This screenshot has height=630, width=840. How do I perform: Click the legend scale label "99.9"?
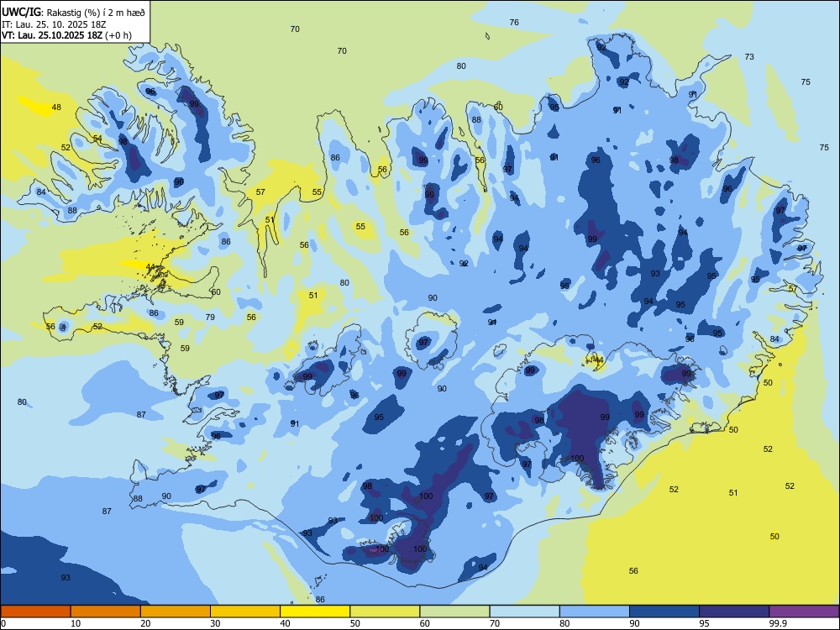coord(778,623)
